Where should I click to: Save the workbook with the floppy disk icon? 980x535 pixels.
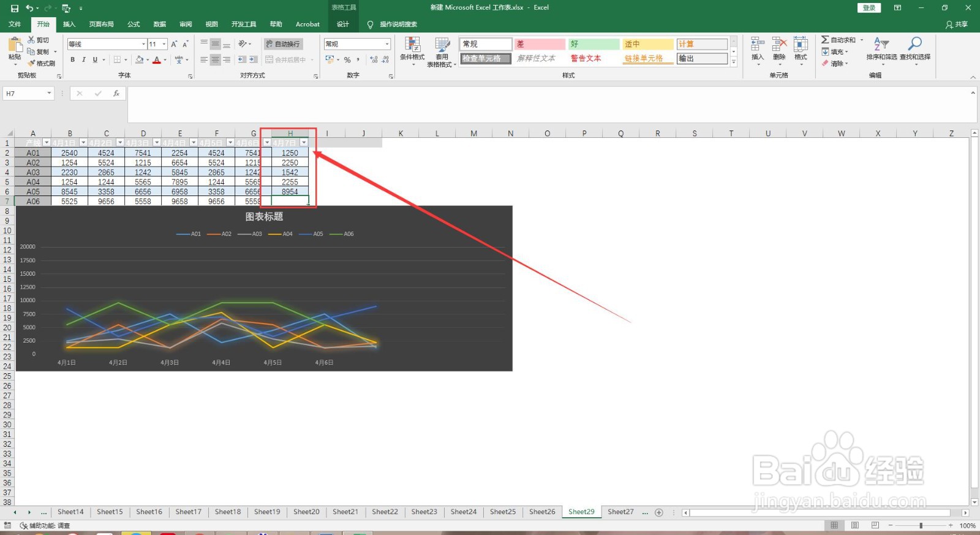click(x=15, y=8)
